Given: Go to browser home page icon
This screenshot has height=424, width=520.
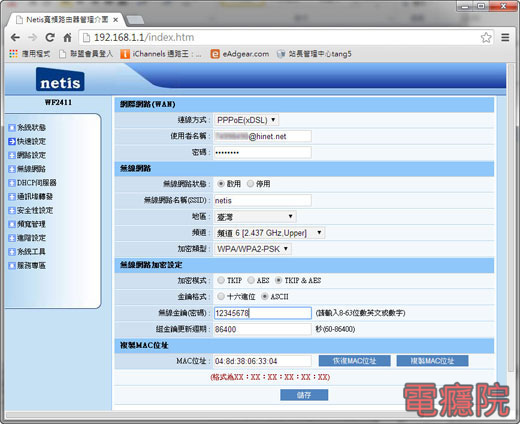Looking at the screenshot, I should 67,38.
